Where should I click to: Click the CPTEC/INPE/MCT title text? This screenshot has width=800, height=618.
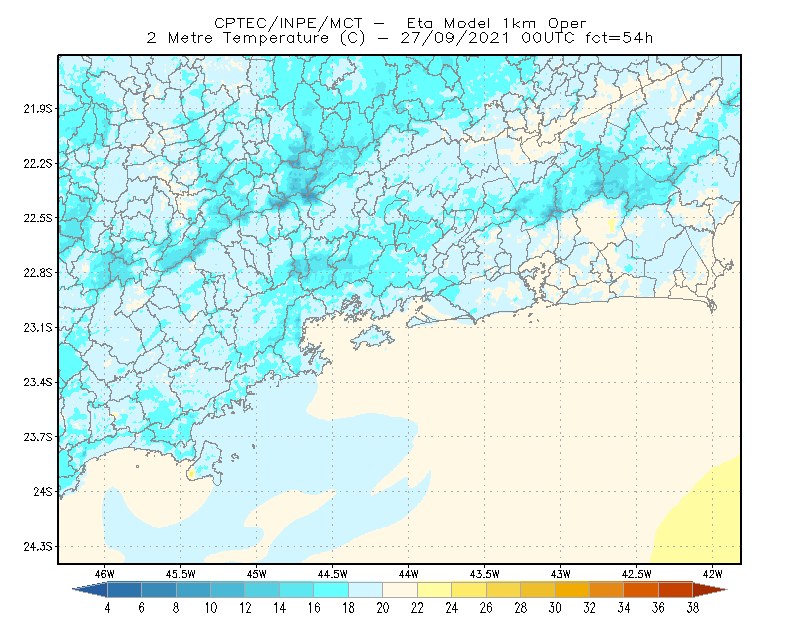(x=288, y=23)
